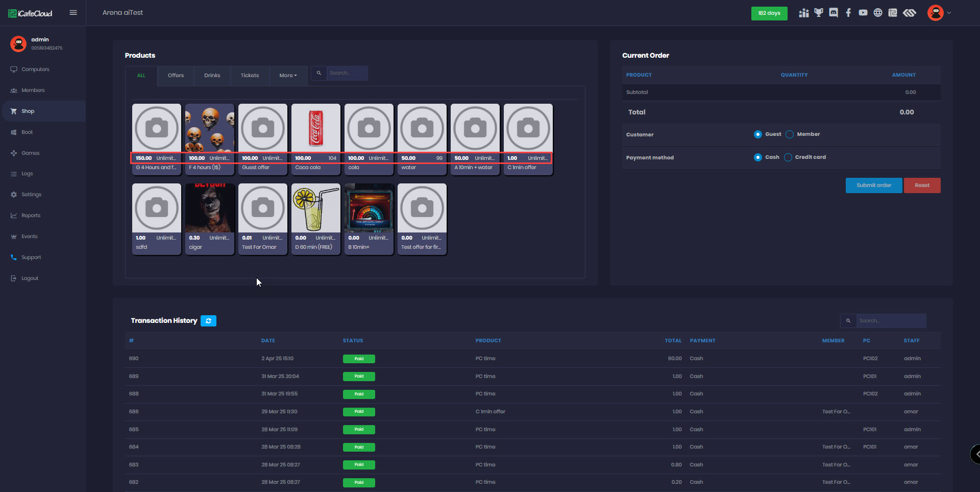Viewport: 980px width, 492px height.
Task: Select the Guest customer option
Action: [x=758, y=134]
